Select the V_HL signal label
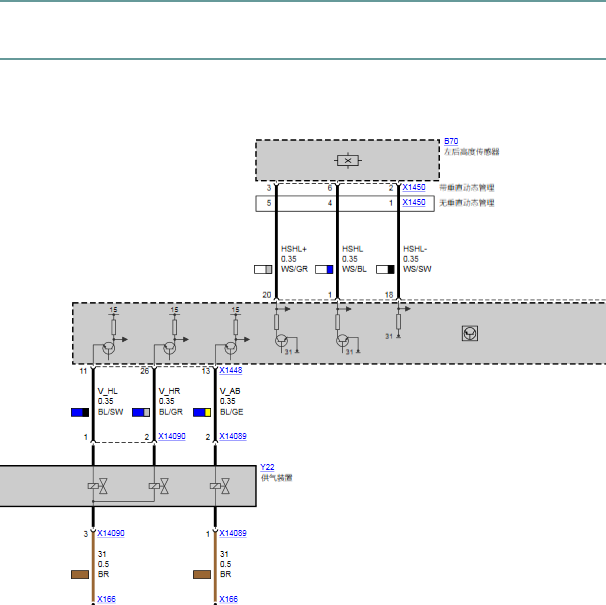Image resolution: width=606 pixels, height=605 pixels. 107,391
